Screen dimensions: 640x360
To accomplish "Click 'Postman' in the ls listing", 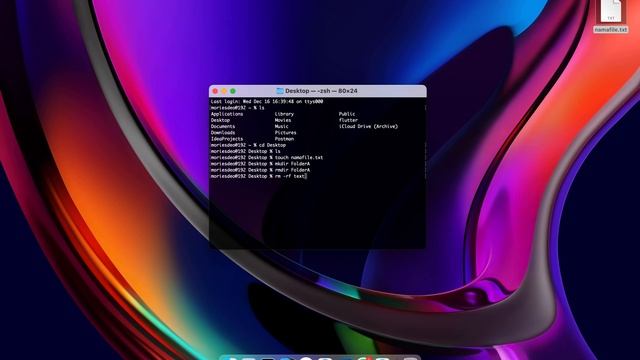I will (284, 139).
